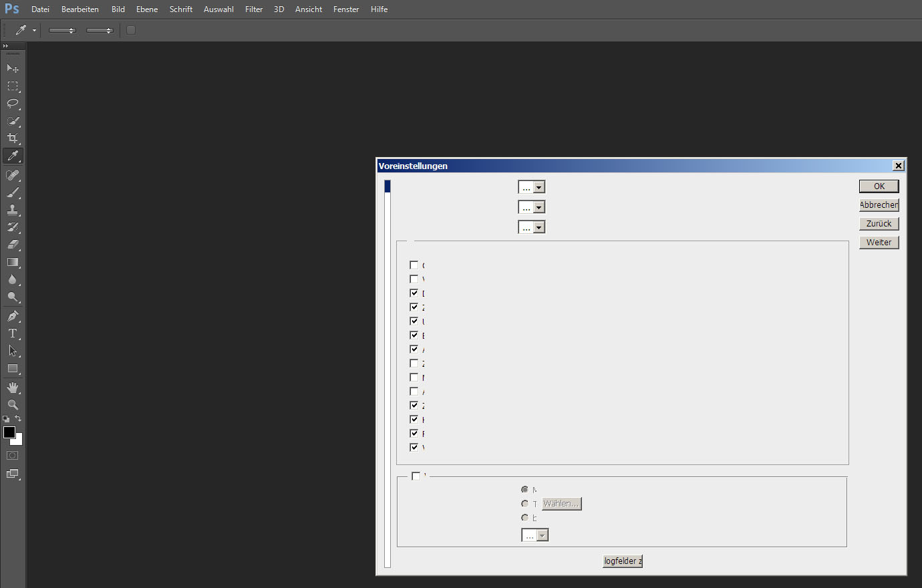Viewport: 922px width, 588px height.
Task: Select the Blur tool
Action: (13, 279)
